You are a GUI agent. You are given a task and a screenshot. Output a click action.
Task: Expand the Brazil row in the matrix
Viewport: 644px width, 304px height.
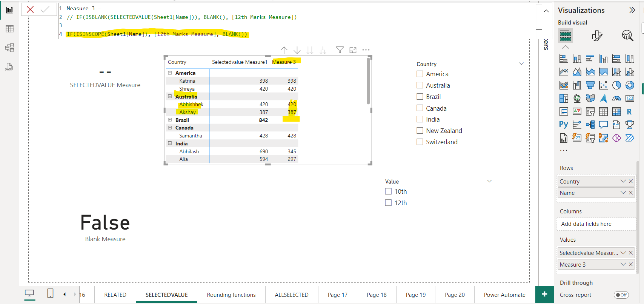pos(170,120)
